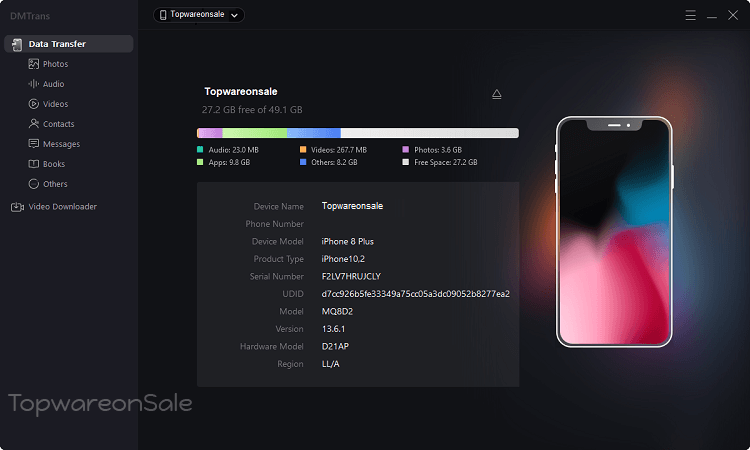Click the Topwareonsale device title heading
The height and width of the screenshot is (450, 750).
coord(241,91)
